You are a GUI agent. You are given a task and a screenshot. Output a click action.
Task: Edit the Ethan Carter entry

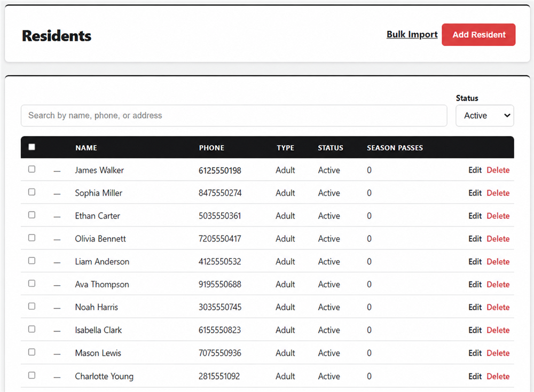click(x=475, y=216)
